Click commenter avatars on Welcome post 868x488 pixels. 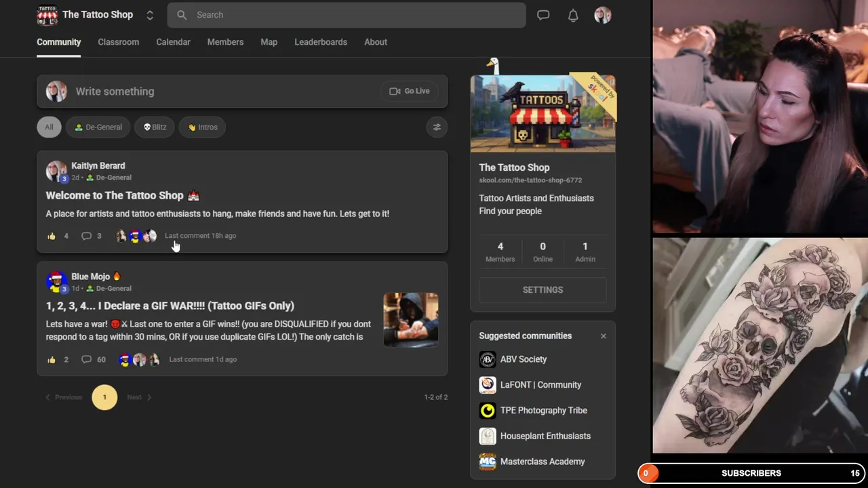[136, 236]
